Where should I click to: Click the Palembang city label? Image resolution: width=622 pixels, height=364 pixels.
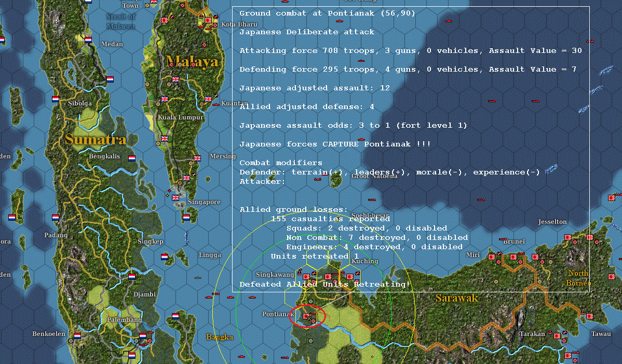(124, 319)
